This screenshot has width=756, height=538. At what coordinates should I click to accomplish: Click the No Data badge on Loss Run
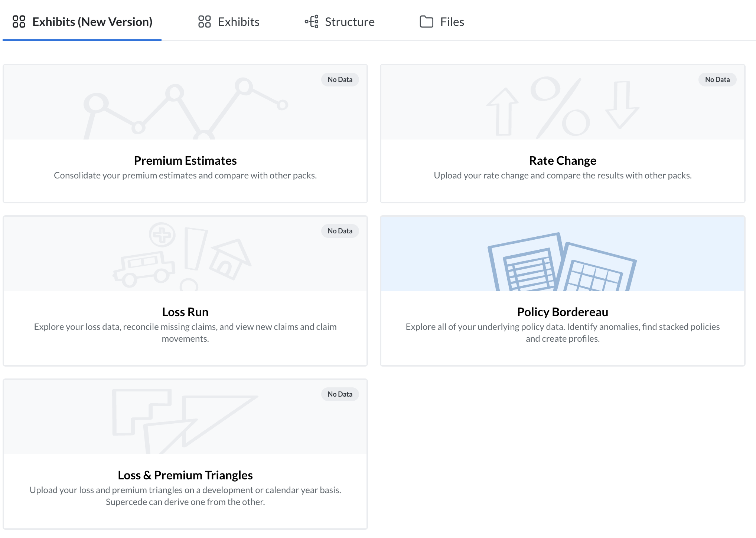(x=339, y=230)
